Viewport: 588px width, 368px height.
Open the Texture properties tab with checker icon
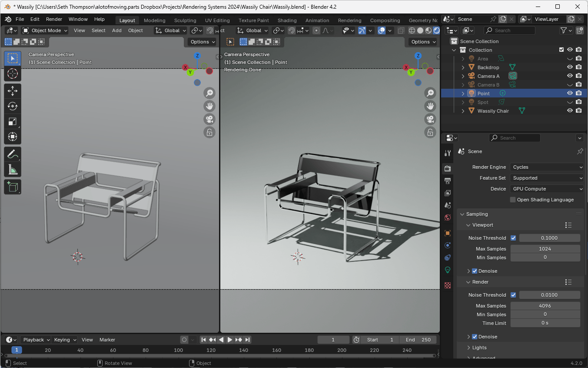[x=448, y=285]
